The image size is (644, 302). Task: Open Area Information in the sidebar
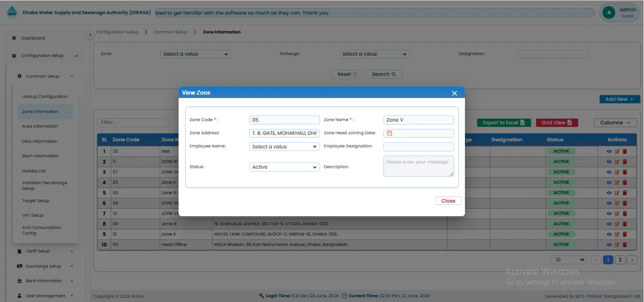click(40, 126)
